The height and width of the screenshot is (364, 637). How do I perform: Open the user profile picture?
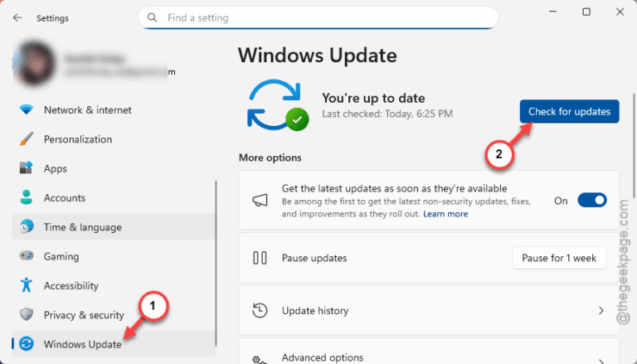pyautogui.click(x=34, y=64)
